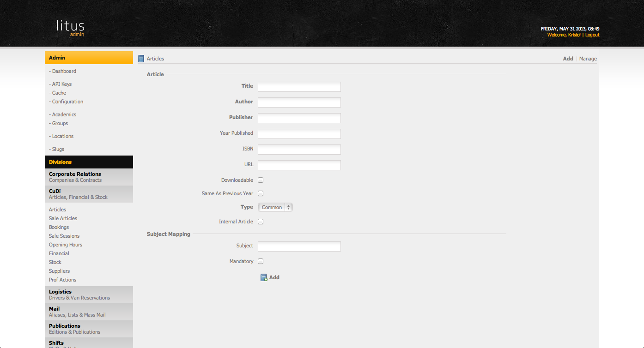Click the Year Published input field
Image resolution: width=644 pixels, height=348 pixels.
click(299, 134)
